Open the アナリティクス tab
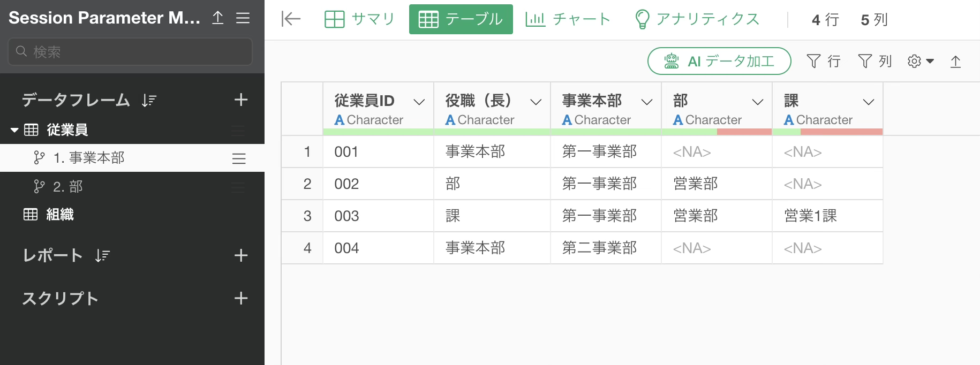Viewport: 980px width, 365px height. point(697,19)
